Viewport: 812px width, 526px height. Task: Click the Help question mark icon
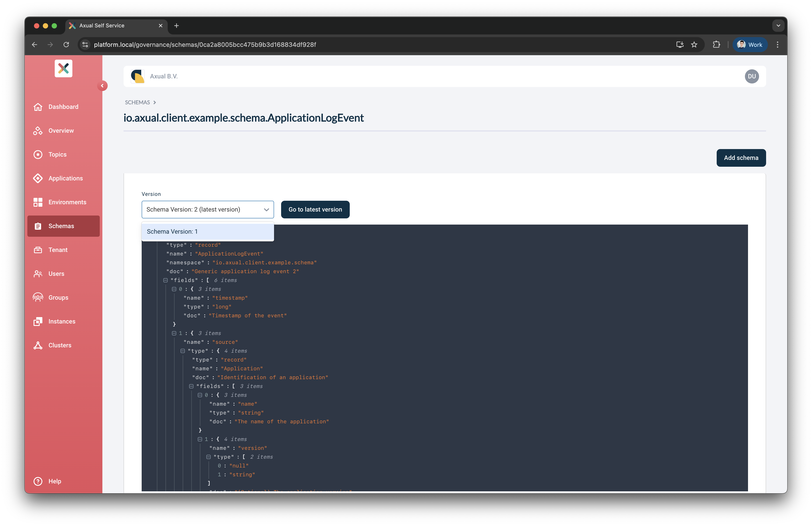38,481
